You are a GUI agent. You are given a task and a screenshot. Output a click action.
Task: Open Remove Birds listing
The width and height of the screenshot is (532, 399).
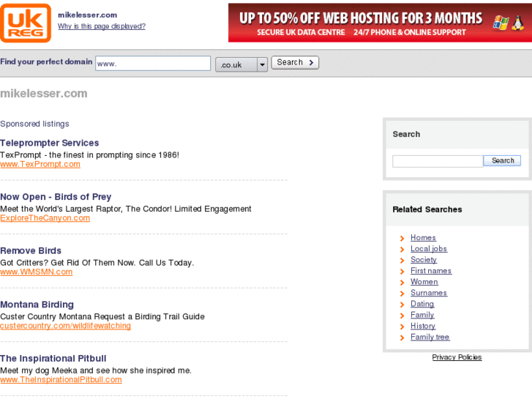tap(31, 250)
